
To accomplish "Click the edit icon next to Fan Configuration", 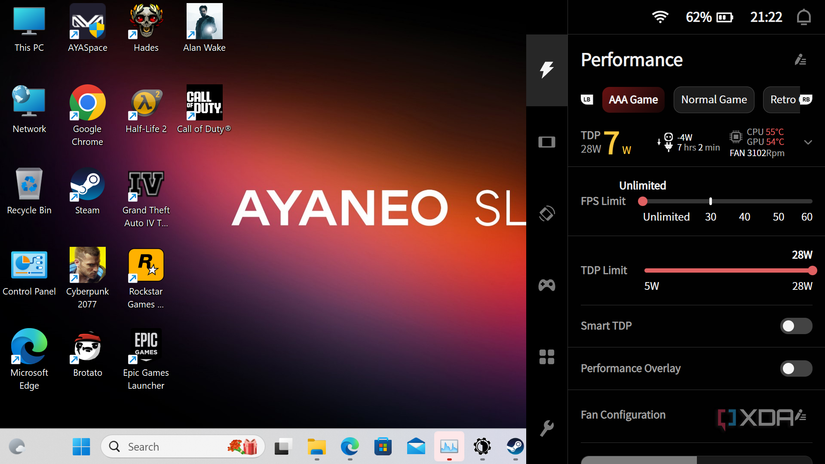I will 801,416.
